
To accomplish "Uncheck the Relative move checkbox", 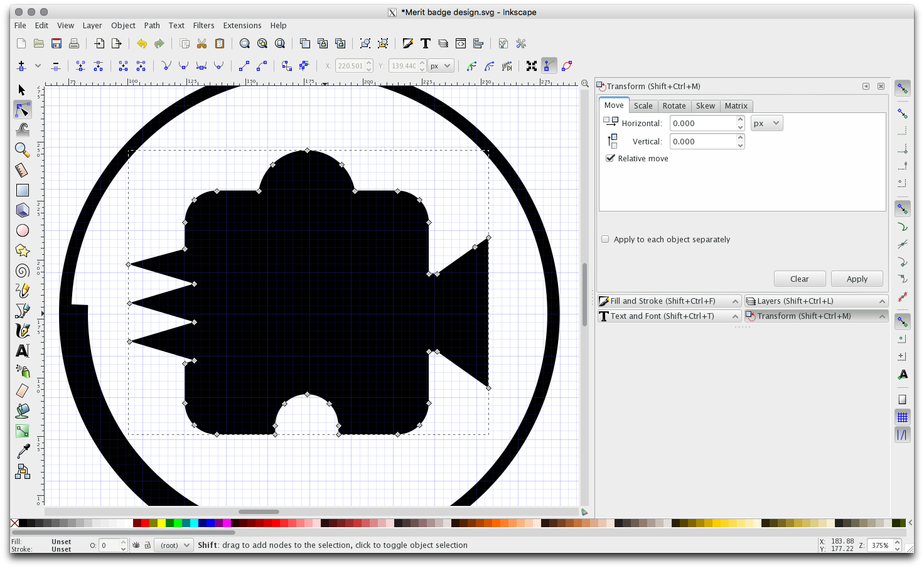I will click(x=610, y=158).
